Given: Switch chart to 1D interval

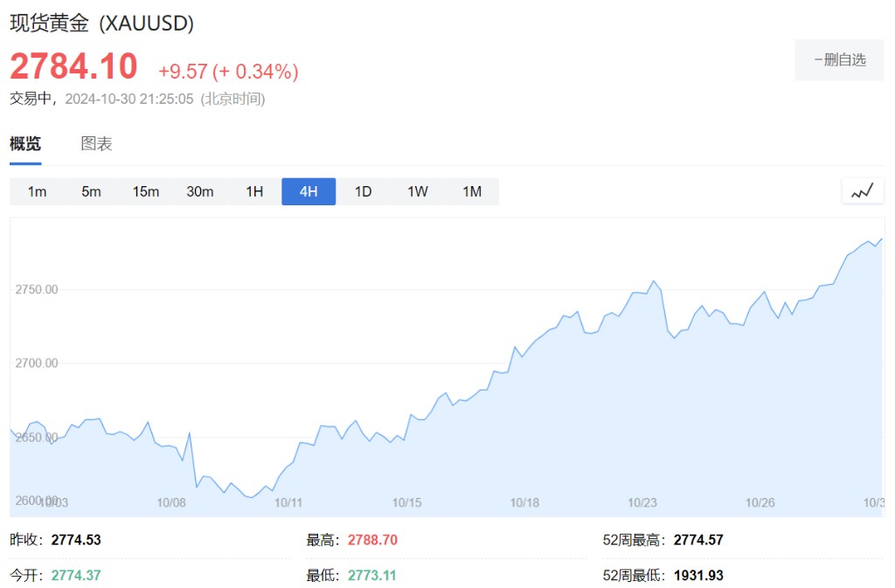Looking at the screenshot, I should [363, 191].
